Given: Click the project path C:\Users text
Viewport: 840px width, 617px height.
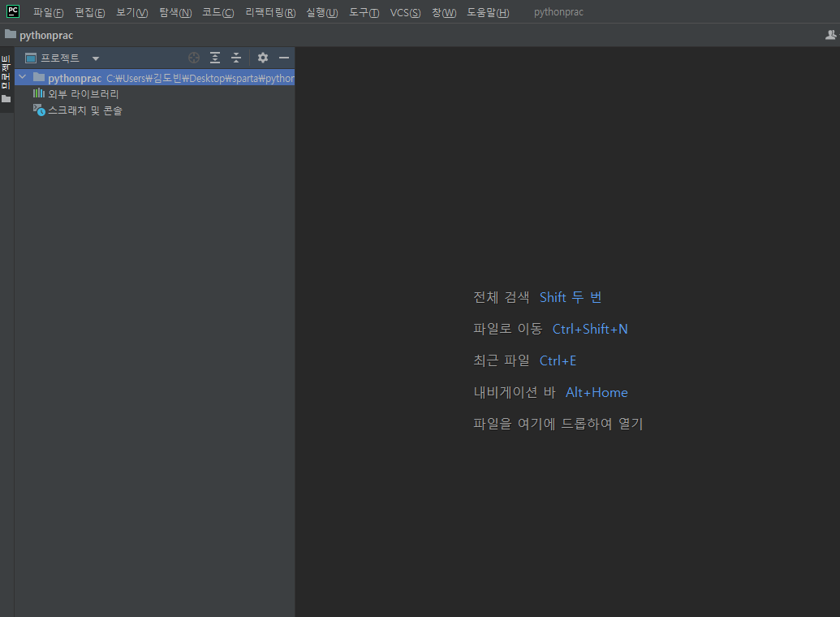Looking at the screenshot, I should tap(200, 78).
